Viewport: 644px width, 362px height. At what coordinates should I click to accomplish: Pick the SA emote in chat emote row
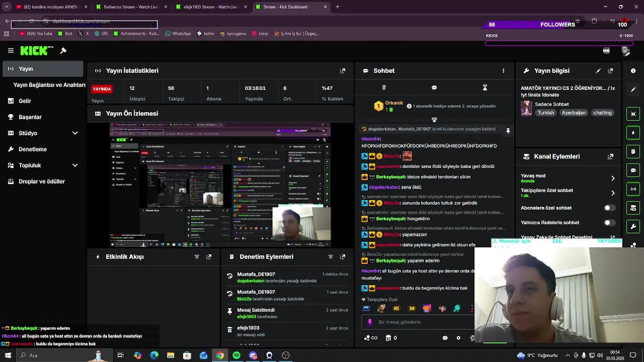tap(412, 309)
